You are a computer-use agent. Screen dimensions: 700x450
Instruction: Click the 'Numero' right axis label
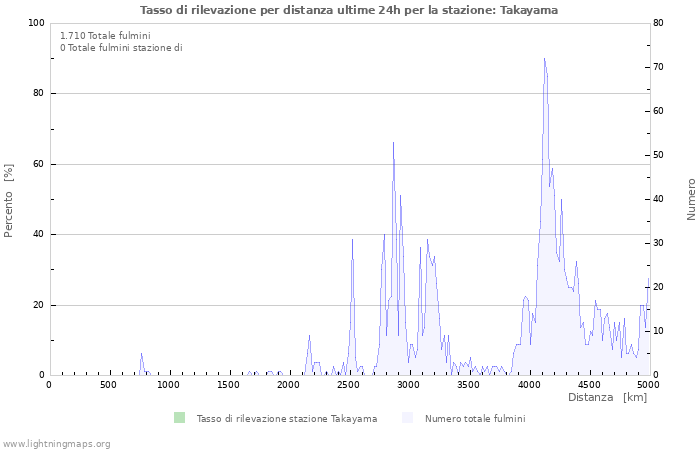691,200
